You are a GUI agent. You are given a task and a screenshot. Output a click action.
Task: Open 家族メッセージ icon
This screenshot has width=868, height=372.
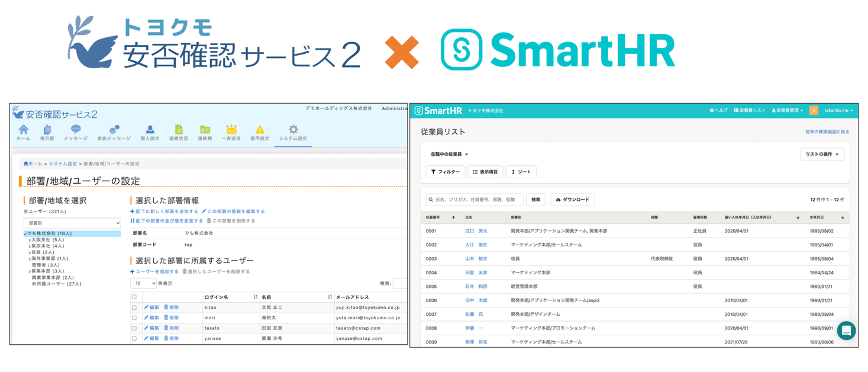[x=114, y=129]
